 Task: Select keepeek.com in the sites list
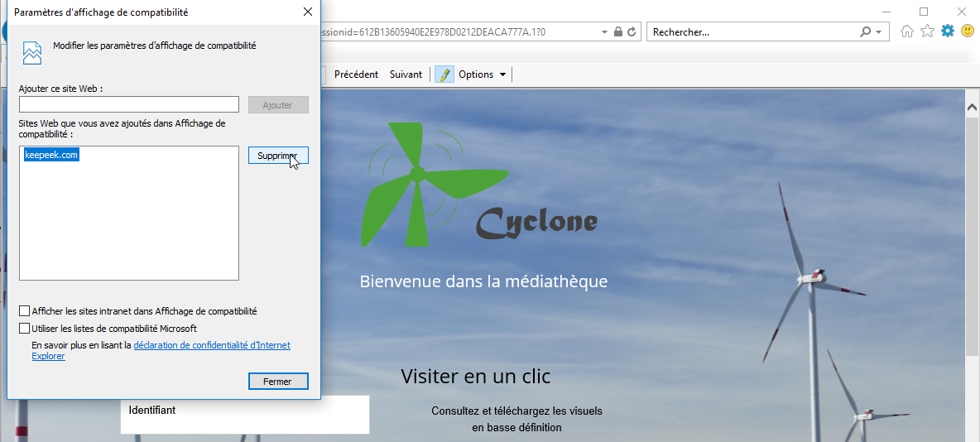51,155
